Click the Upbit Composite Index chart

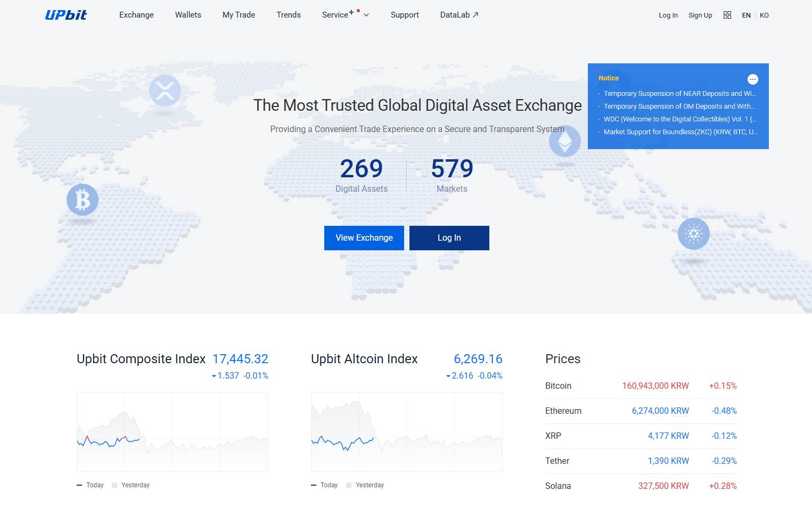[173, 432]
